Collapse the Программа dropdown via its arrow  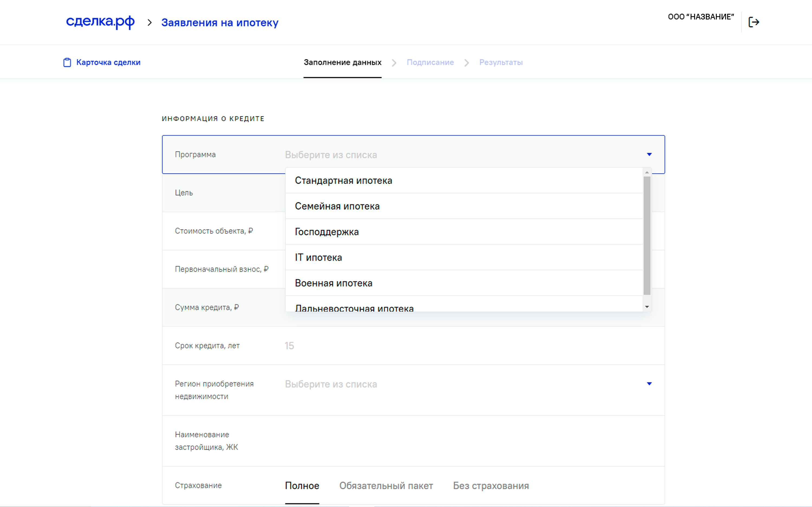tap(649, 154)
